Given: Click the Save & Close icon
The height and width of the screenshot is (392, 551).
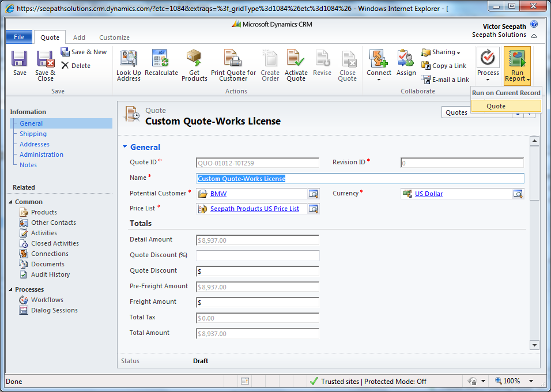Looking at the screenshot, I should [x=45, y=59].
